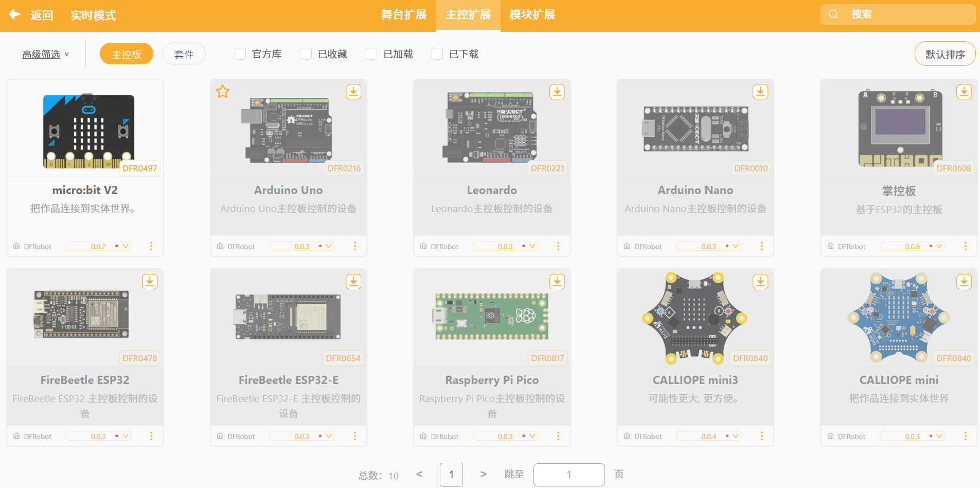Open more options for Raspberry Pi Pico
The image size is (980, 488).
[558, 436]
